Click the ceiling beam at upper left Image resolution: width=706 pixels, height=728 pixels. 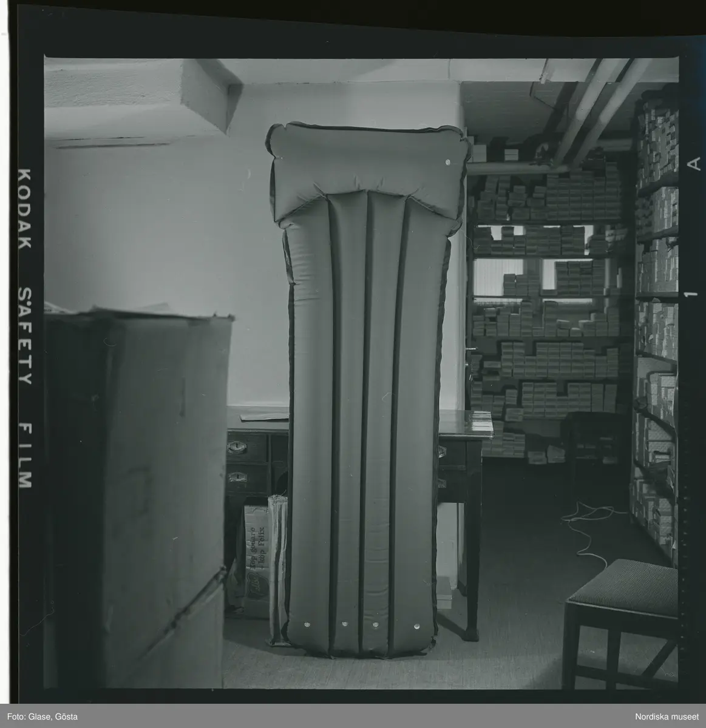(140, 97)
